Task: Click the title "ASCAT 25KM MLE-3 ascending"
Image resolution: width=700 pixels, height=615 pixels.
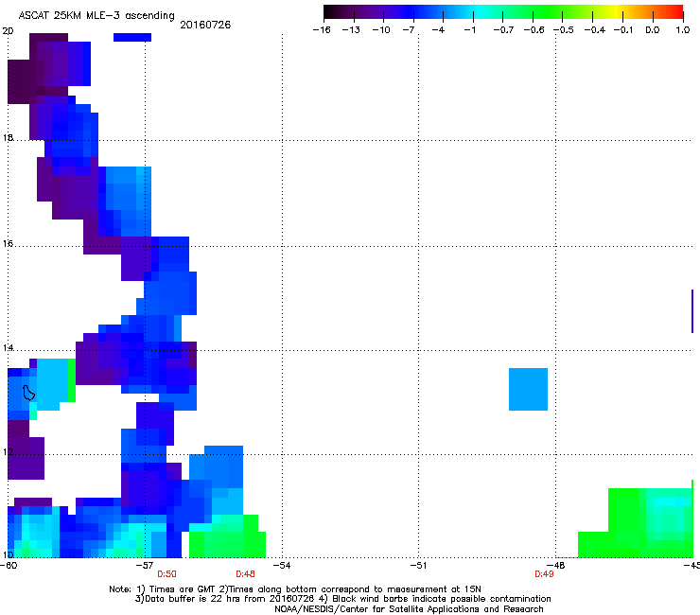Action: [x=96, y=15]
